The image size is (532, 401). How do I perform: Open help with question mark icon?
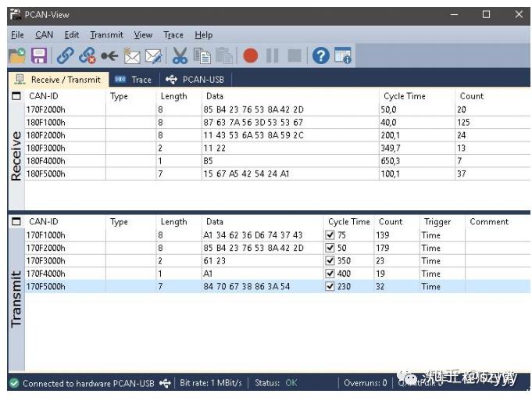tap(320, 55)
